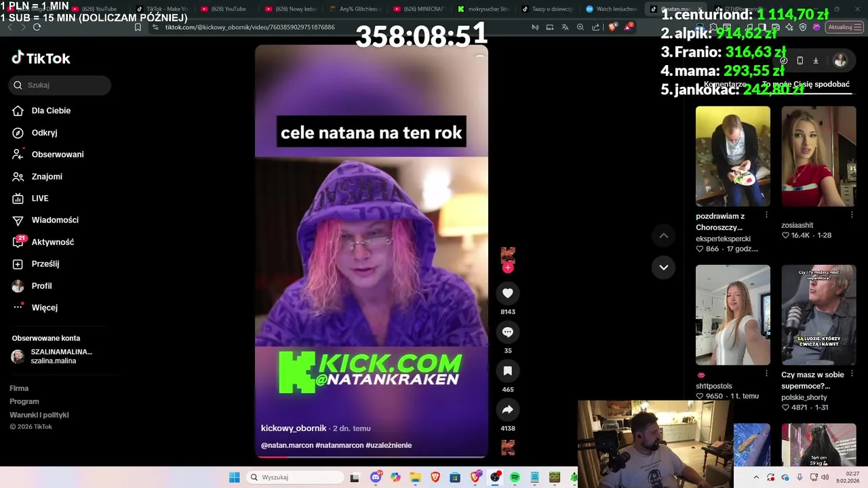Switch to Watch leniuchow browser tab

tap(612, 9)
